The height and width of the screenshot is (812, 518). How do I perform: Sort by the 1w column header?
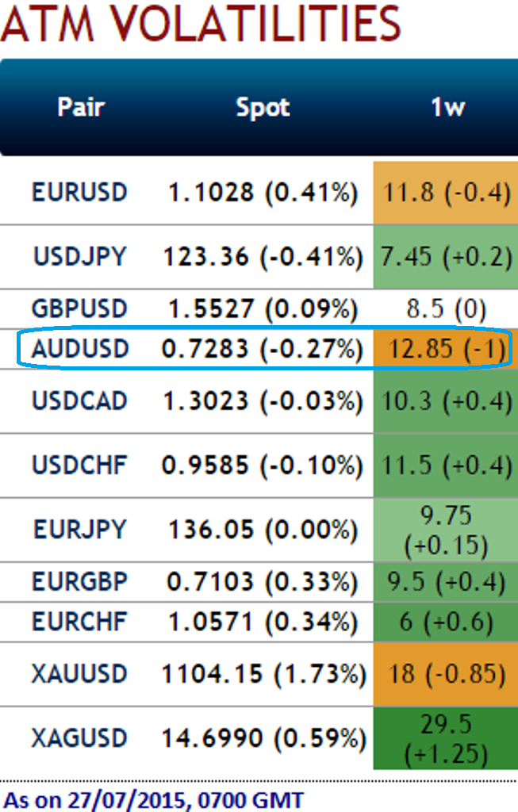click(447, 107)
